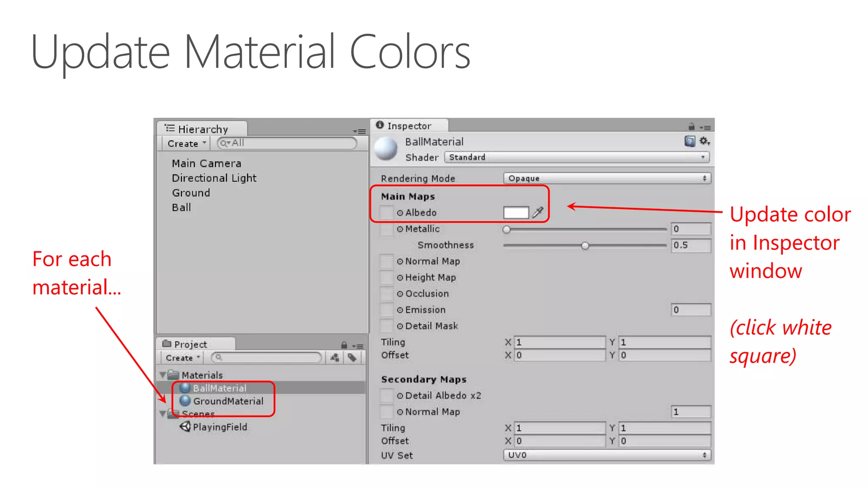The image size is (868, 488).
Task: Click the Height Map texture slot box
Action: point(387,278)
